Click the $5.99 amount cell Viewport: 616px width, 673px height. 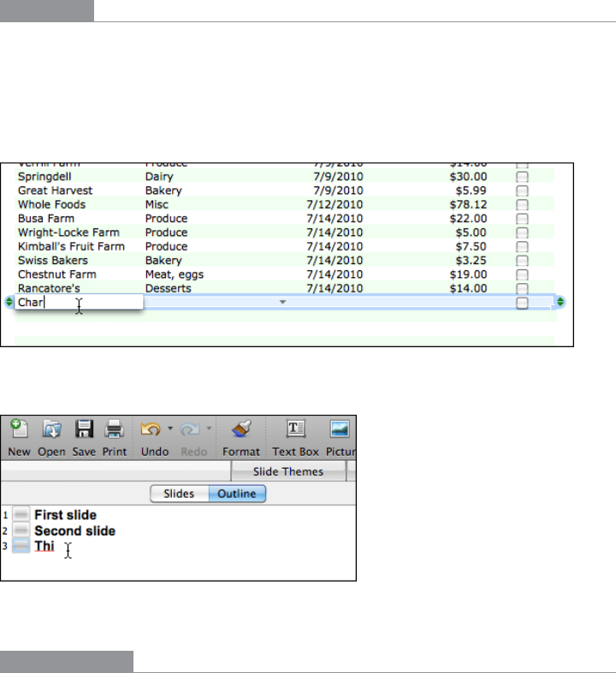(x=471, y=191)
